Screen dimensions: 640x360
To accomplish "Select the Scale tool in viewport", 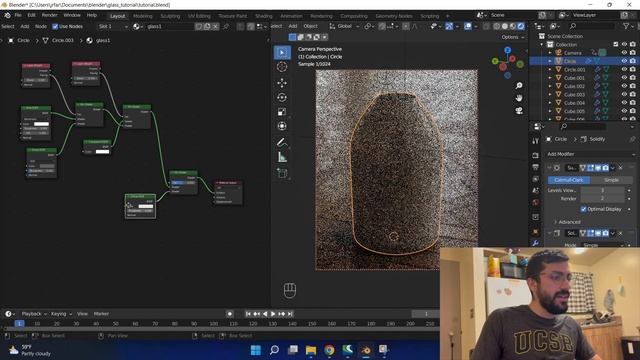I will [282, 112].
